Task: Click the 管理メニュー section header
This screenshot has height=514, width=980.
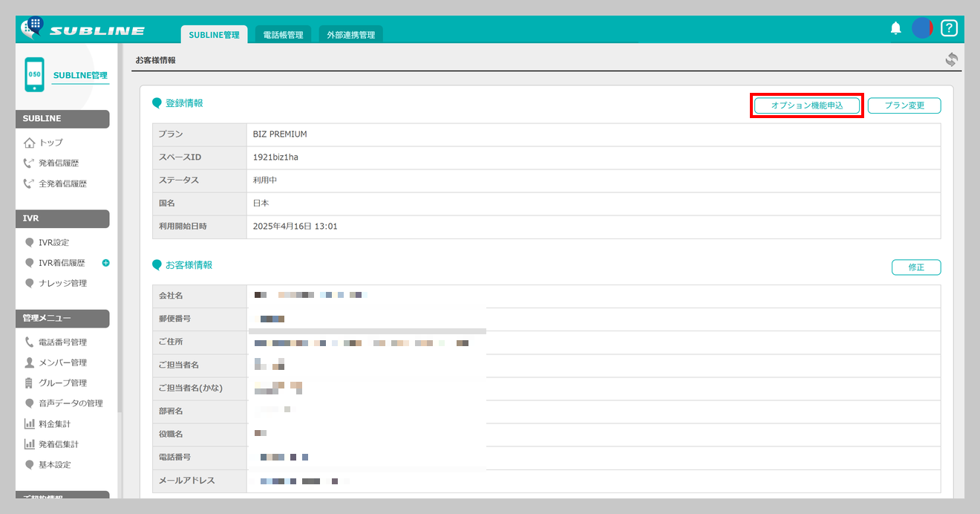Action: point(62,318)
